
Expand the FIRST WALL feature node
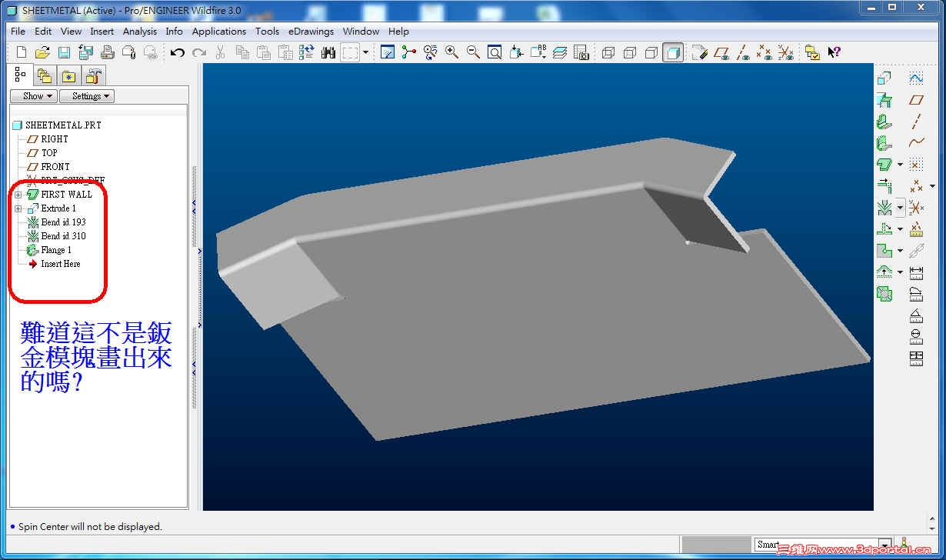coord(18,194)
